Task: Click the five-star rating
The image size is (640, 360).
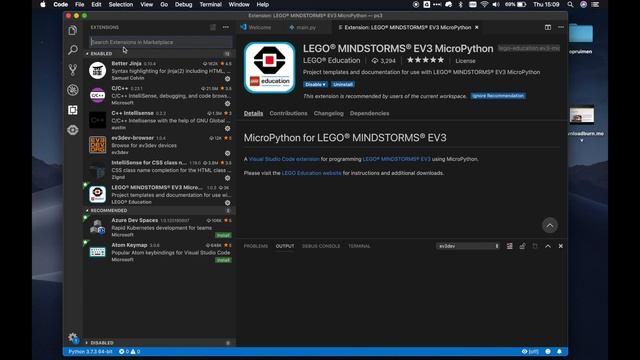Action: coord(425,60)
